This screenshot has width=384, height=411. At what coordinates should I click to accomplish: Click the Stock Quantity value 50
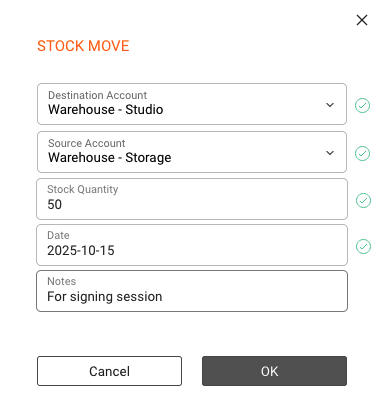click(x=55, y=204)
